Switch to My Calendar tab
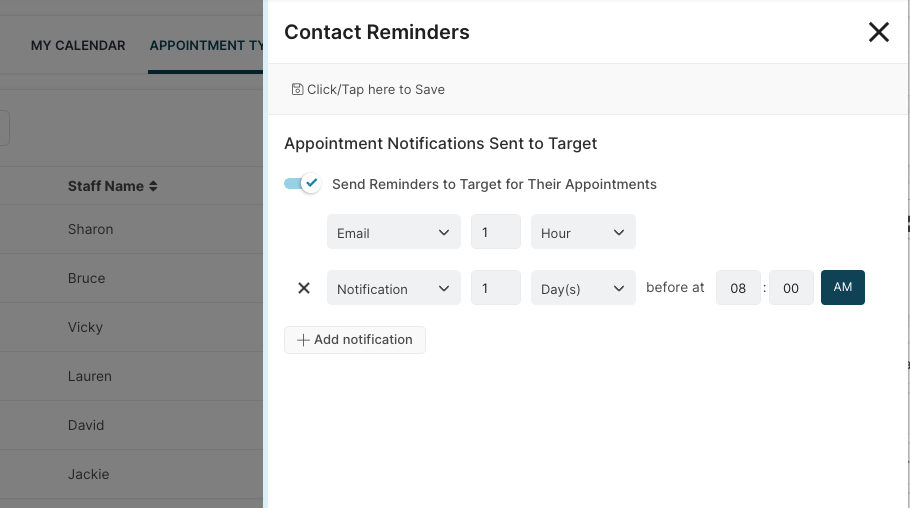 tap(78, 46)
